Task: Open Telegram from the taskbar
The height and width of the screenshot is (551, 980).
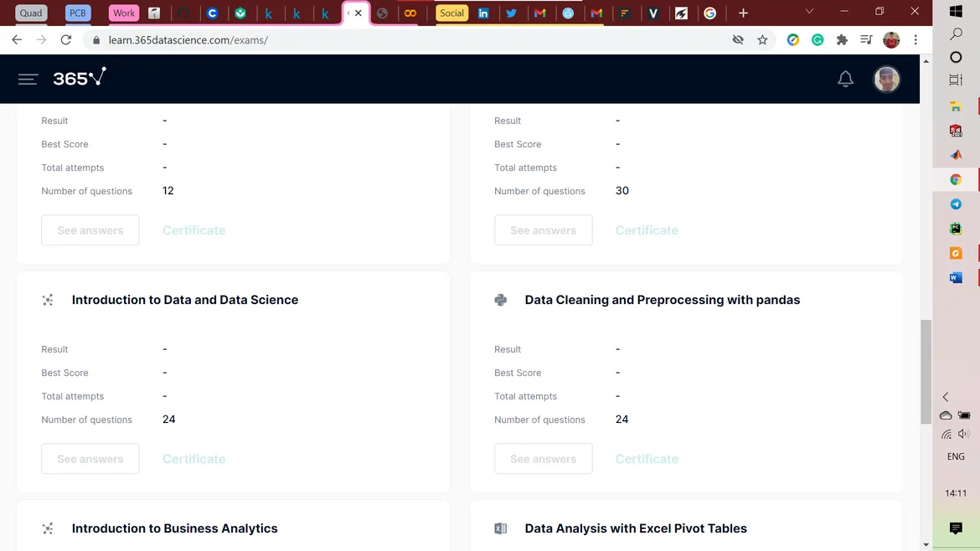Action: (956, 204)
